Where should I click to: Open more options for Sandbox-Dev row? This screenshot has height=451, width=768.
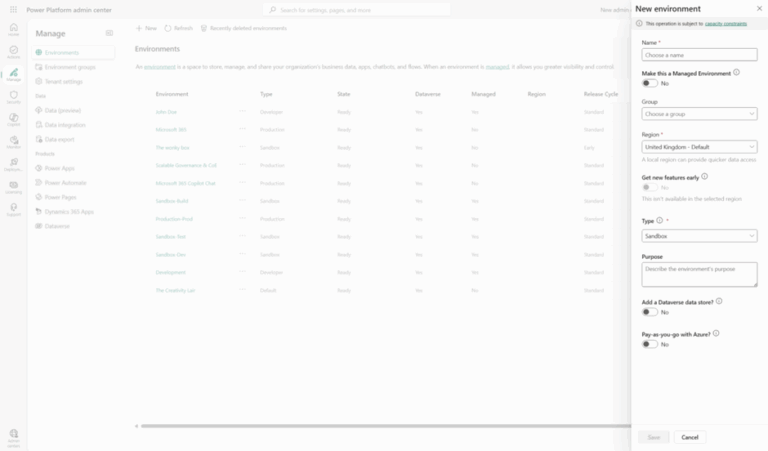(242, 254)
